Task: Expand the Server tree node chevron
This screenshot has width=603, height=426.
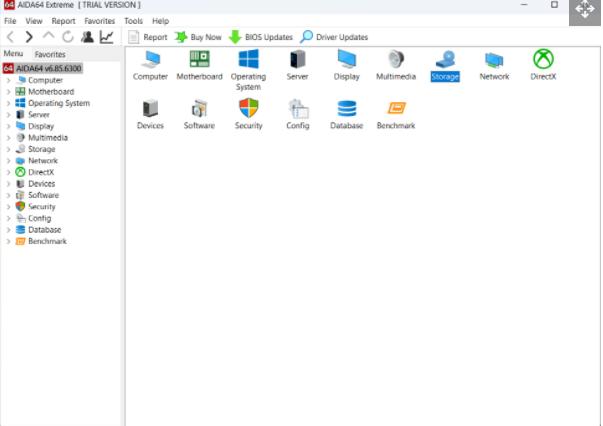Action: [8, 115]
